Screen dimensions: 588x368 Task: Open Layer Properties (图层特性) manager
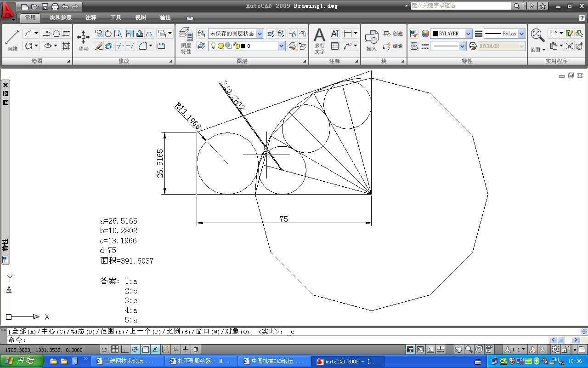pos(186,40)
